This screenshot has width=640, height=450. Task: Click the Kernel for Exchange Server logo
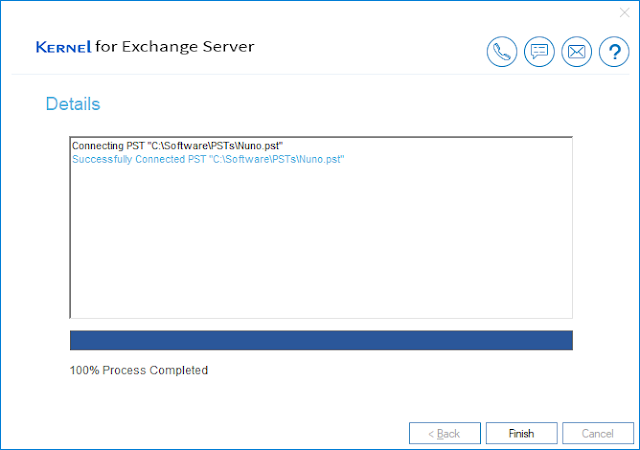click(145, 47)
